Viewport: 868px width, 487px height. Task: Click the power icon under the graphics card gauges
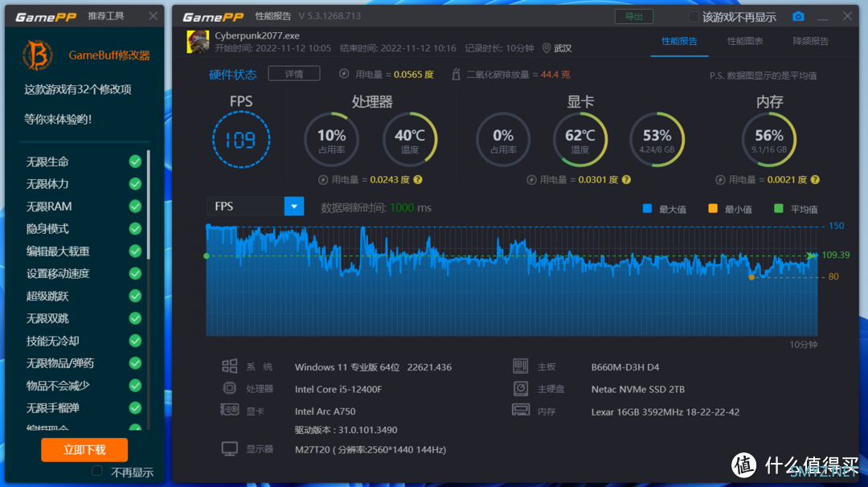[x=531, y=179]
